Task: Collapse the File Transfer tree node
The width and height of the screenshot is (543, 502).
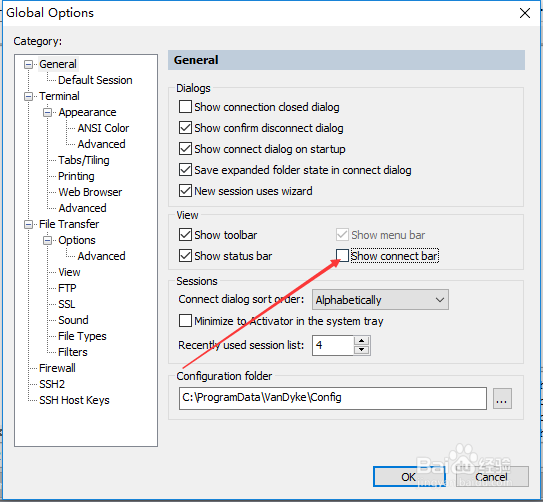Action: coord(28,224)
